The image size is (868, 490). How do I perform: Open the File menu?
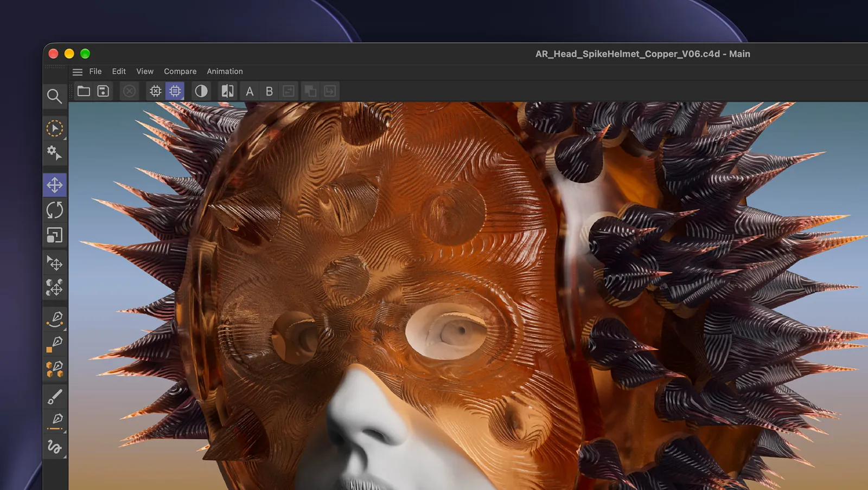tap(95, 72)
